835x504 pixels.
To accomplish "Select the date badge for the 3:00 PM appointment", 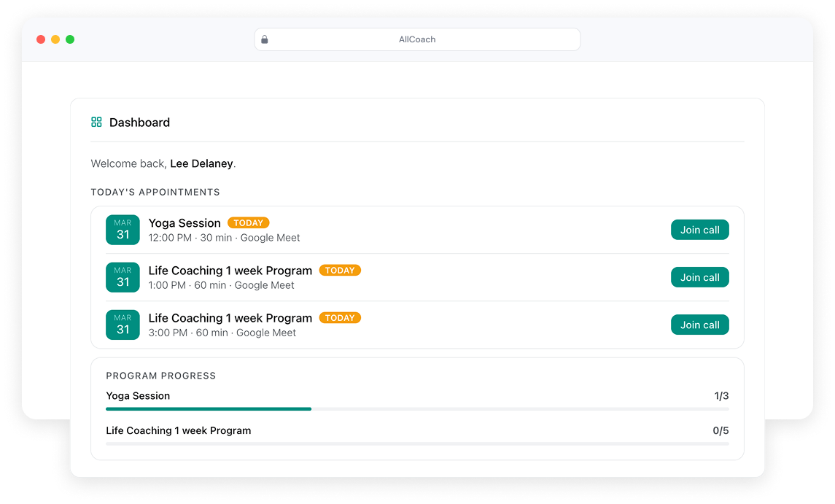I will click(x=123, y=325).
